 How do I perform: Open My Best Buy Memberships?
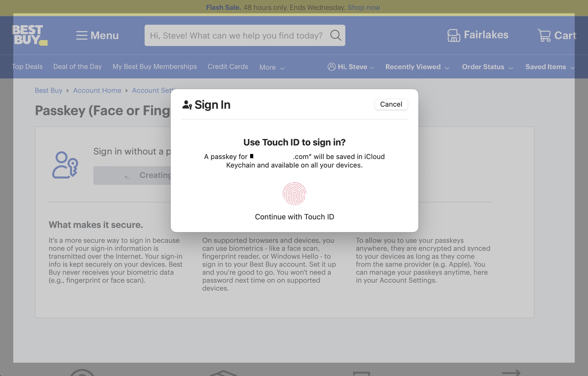click(x=154, y=66)
